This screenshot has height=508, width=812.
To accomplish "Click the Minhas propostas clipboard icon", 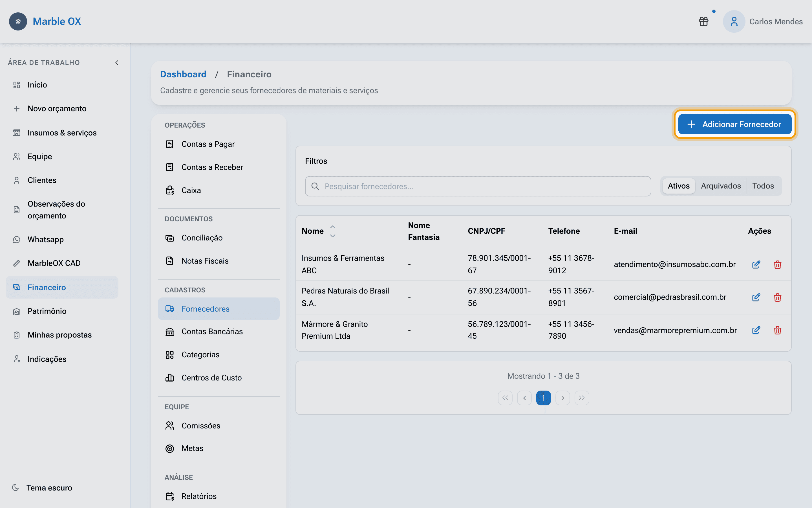I will point(16,335).
